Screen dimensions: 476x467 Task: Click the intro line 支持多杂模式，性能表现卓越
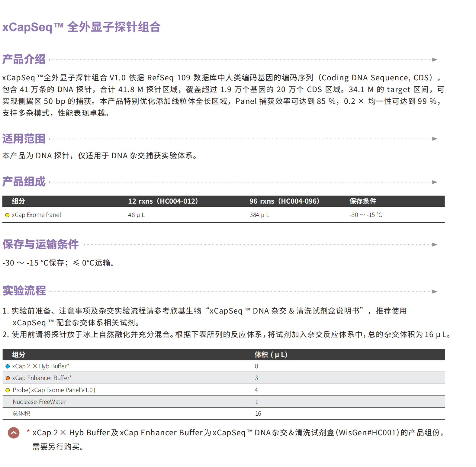click(56, 113)
